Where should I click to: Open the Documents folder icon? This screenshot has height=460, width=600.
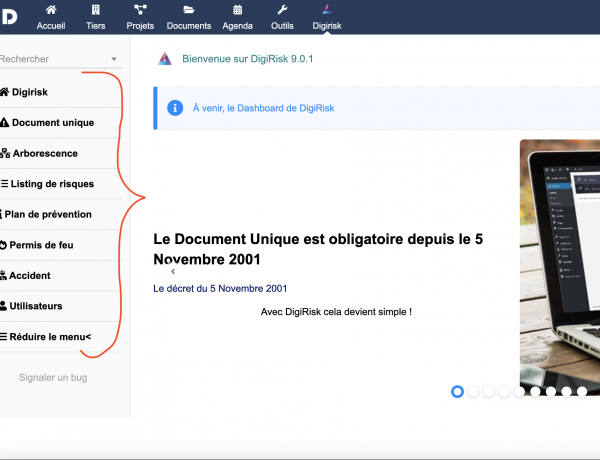pyautogui.click(x=189, y=10)
